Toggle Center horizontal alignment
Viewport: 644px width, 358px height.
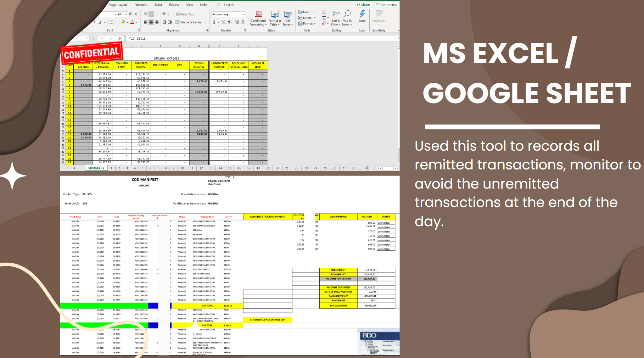click(151, 22)
